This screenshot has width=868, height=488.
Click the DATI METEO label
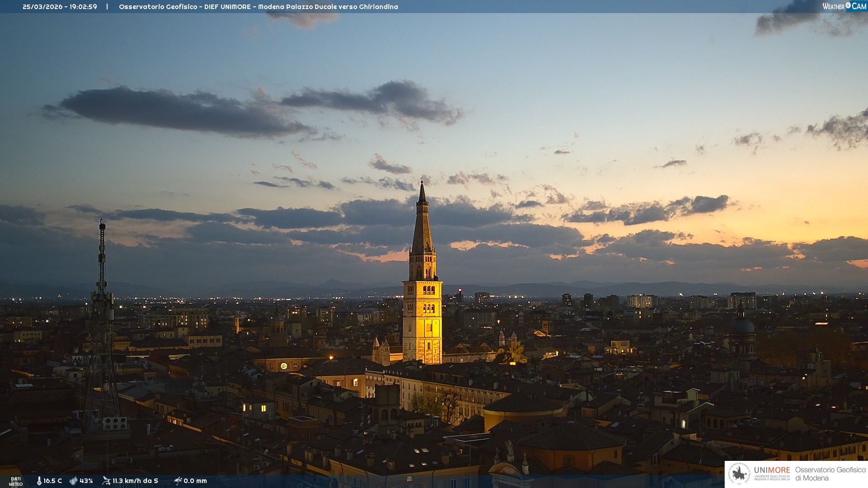coord(16,481)
